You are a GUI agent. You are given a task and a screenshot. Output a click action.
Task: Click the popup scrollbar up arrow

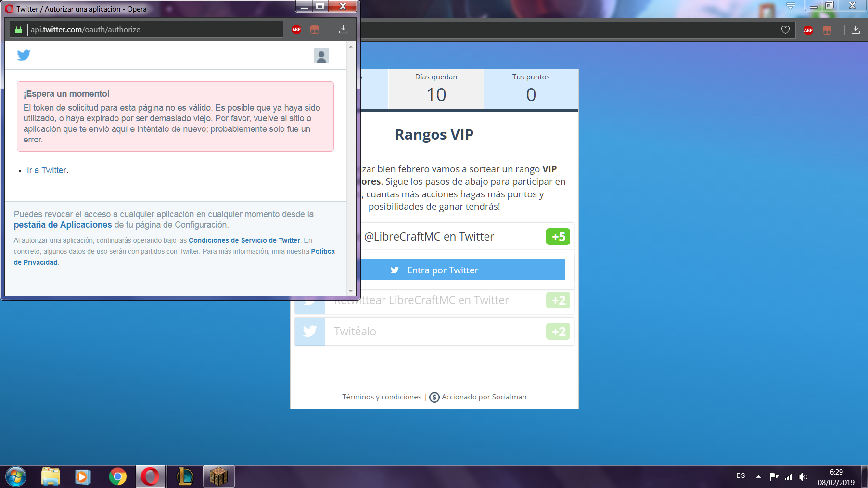351,46
